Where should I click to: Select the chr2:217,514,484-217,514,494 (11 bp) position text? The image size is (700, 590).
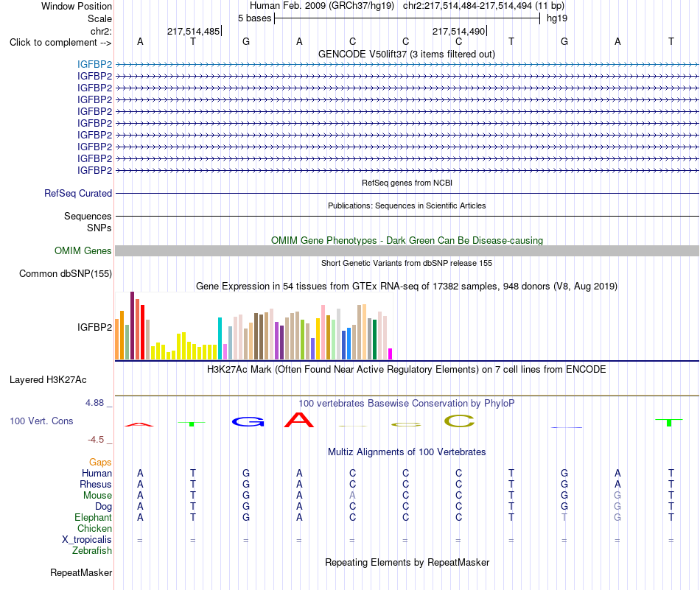[x=483, y=6]
